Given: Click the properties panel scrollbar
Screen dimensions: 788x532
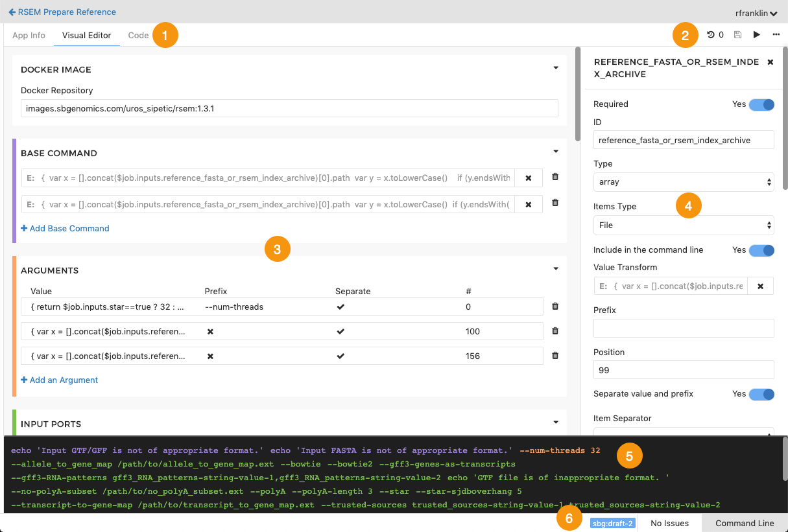Looking at the screenshot, I should click(x=785, y=117).
